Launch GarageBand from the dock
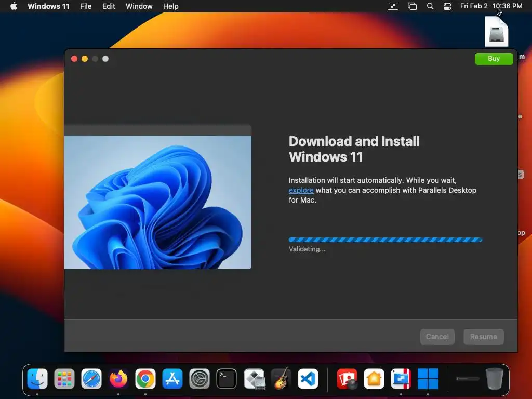Viewport: 532px width, 399px height. (x=281, y=379)
